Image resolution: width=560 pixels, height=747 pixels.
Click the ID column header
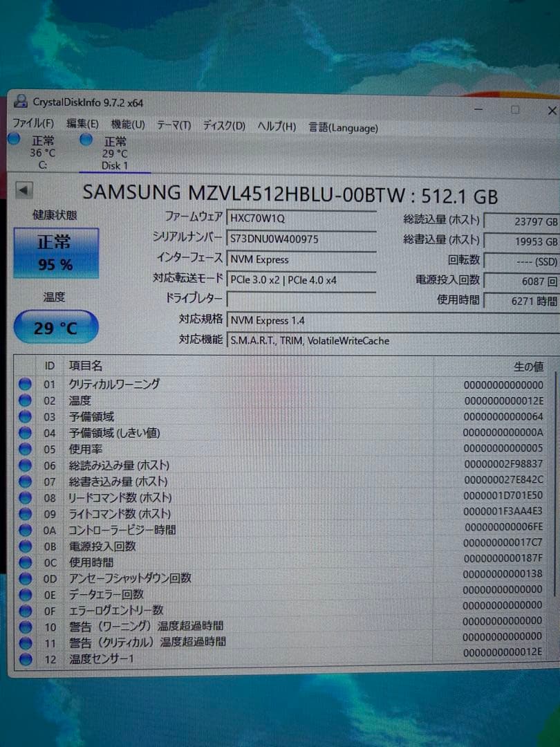coord(50,366)
